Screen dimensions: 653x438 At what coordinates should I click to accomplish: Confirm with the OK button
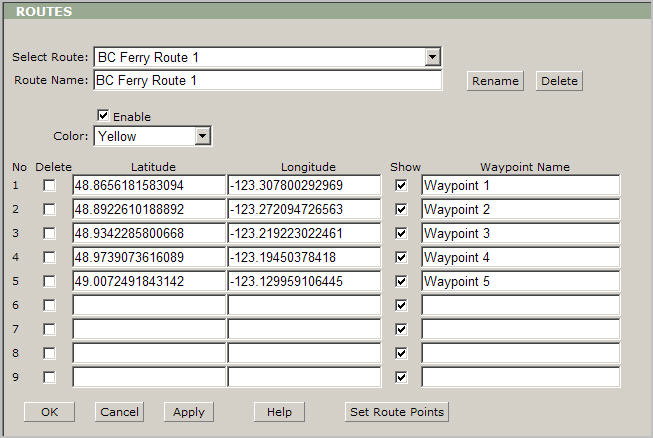pos(49,412)
